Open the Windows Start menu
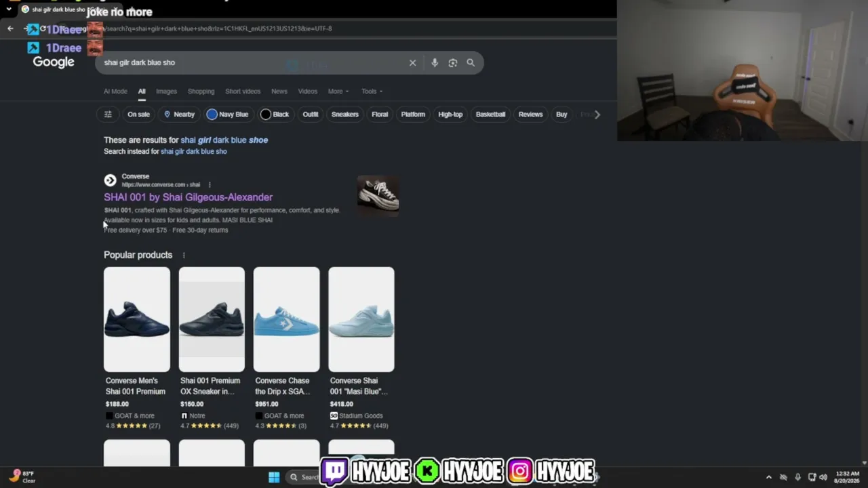The image size is (868, 488). click(274, 477)
